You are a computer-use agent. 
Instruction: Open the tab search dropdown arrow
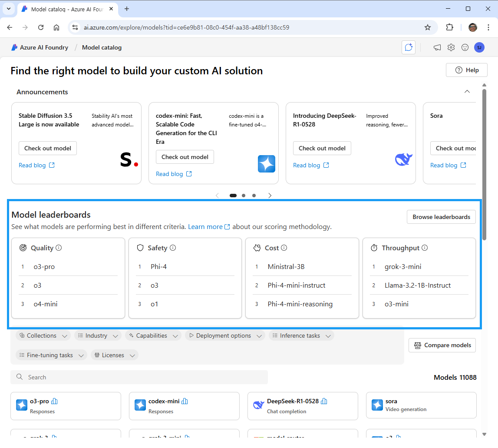(9, 9)
